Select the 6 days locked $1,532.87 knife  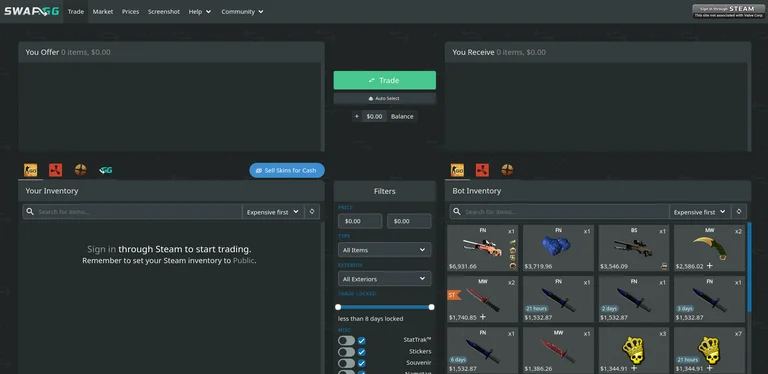482,351
